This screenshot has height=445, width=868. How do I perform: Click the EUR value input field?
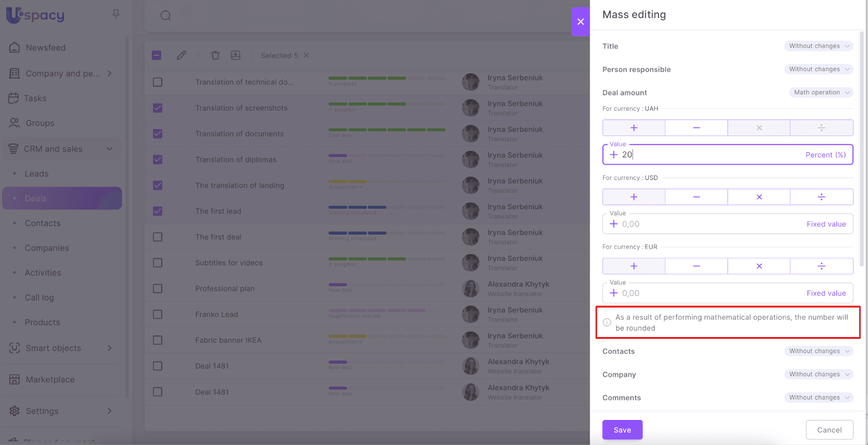pos(705,293)
